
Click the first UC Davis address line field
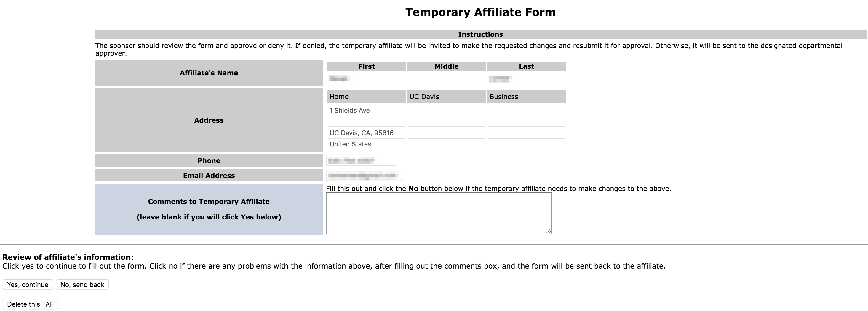[446, 110]
